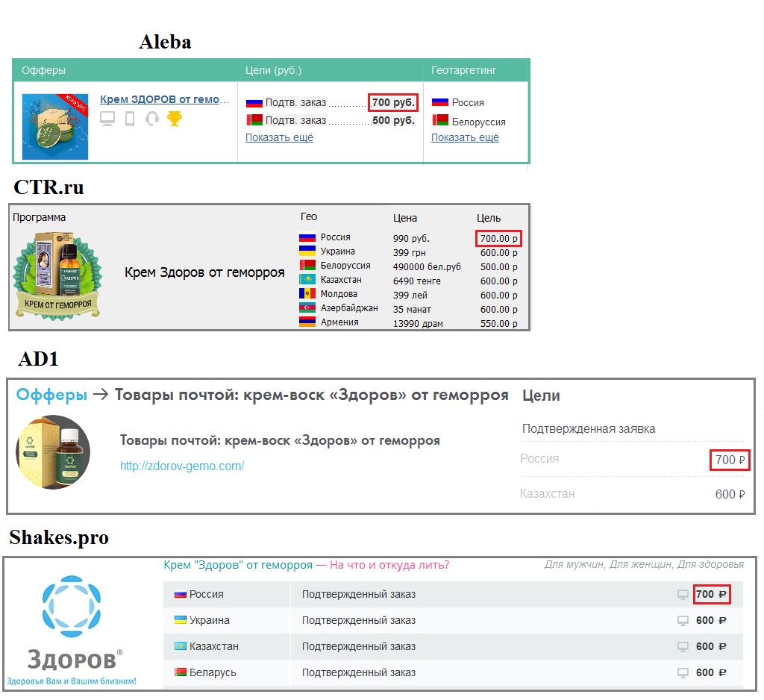Click the 35 манат price in CTR.ru
Image resolution: width=764 pixels, height=700 pixels.
coord(412,310)
